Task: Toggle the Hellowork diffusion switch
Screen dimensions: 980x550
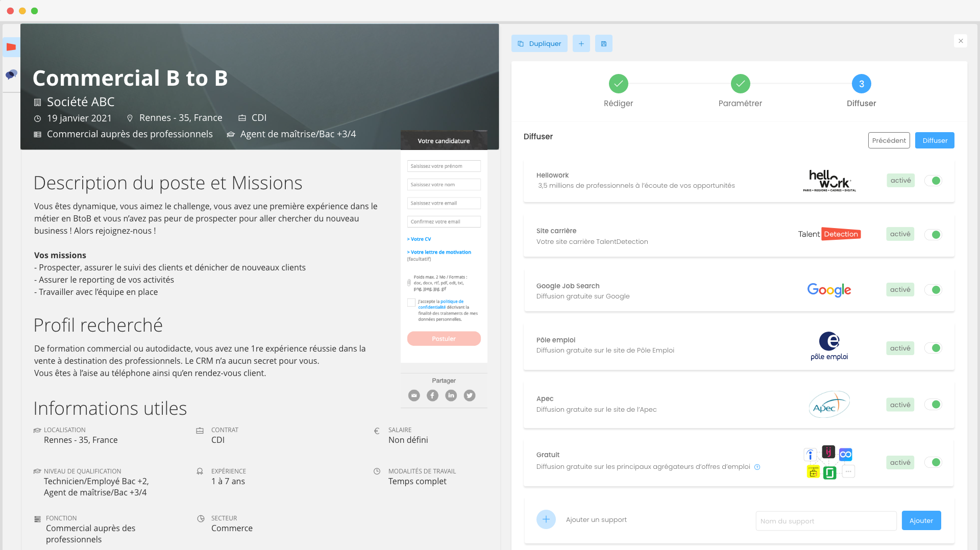Action: [x=933, y=181]
